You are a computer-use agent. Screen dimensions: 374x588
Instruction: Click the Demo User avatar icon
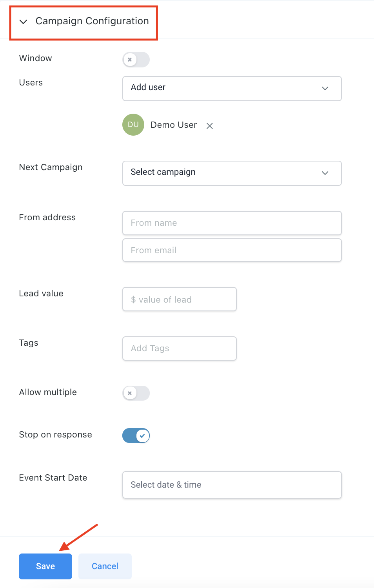[133, 125]
